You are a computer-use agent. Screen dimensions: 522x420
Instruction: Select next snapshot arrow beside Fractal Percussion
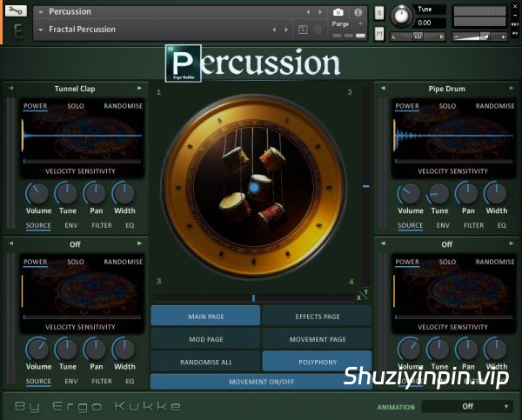[x=286, y=30]
